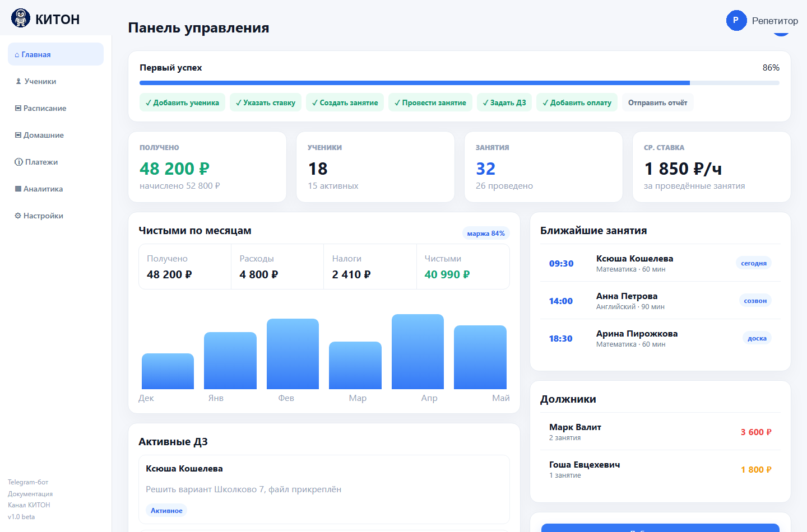The height and width of the screenshot is (532, 807).
Task: Open the Ученики 18 stat card
Action: coord(375,167)
